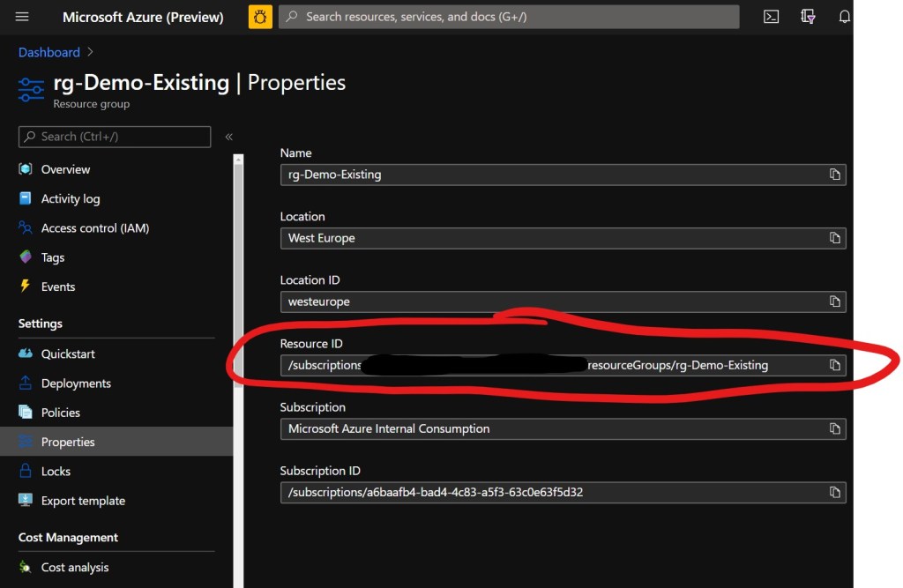
Task: Select Activity log in sidebar
Action: (70, 199)
